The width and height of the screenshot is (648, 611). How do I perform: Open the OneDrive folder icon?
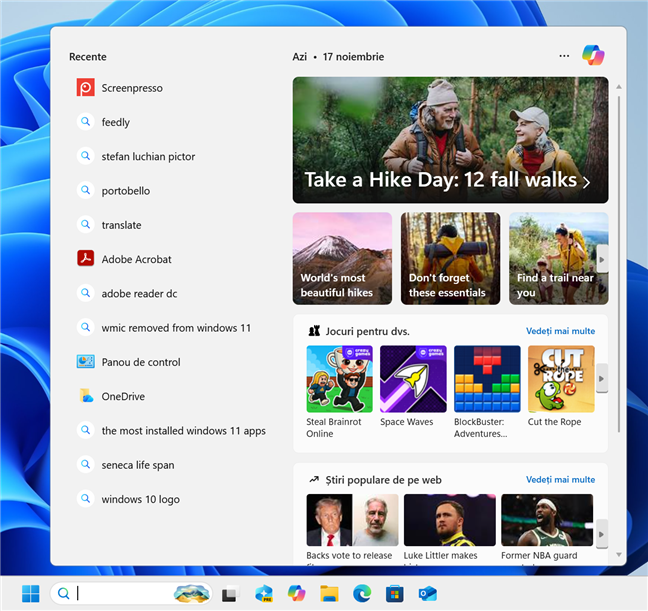point(86,396)
